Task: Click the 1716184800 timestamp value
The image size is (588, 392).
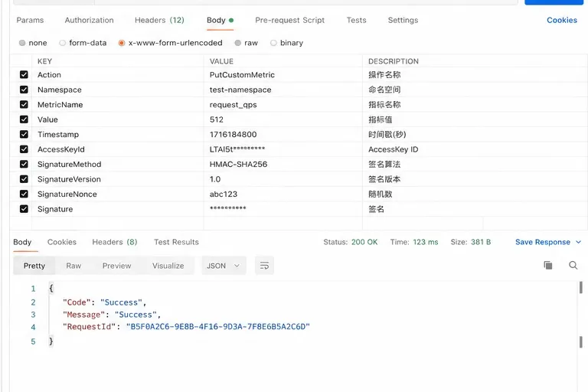Action: pyautogui.click(x=233, y=134)
